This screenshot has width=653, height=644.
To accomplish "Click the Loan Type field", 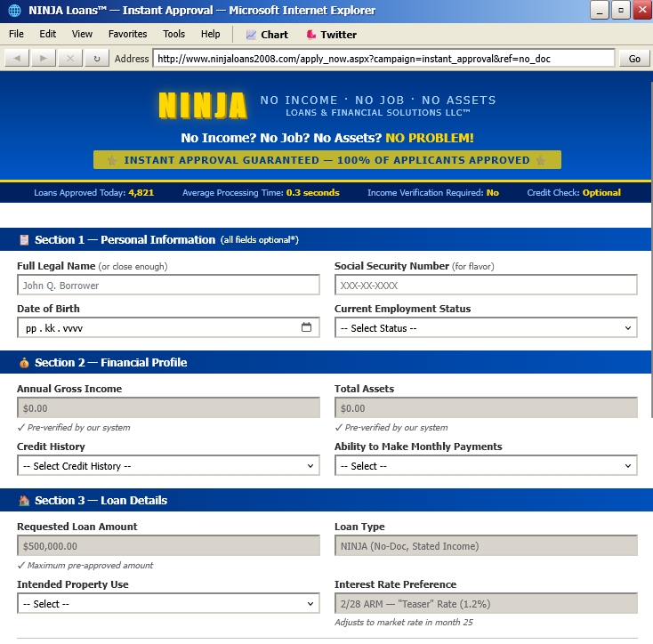I will coord(486,546).
